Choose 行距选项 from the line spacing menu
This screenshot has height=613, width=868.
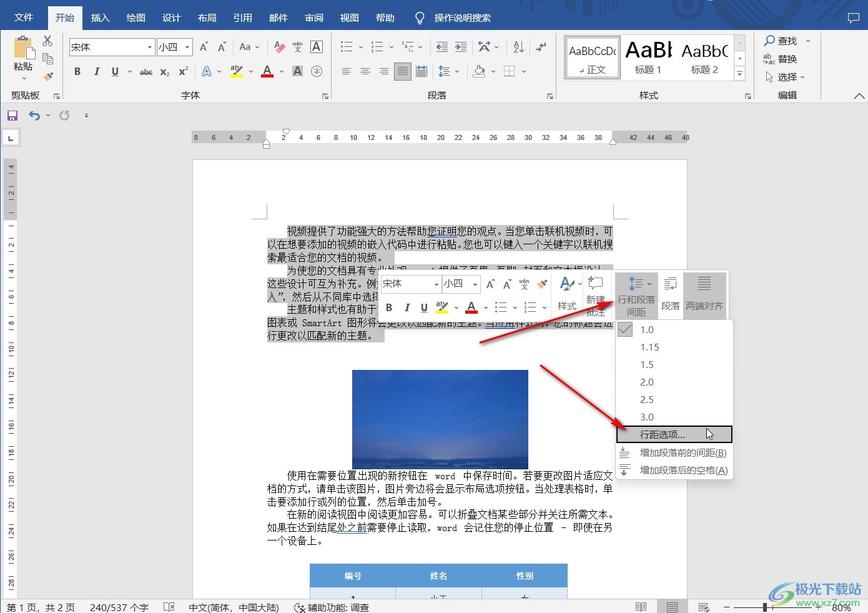(663, 434)
